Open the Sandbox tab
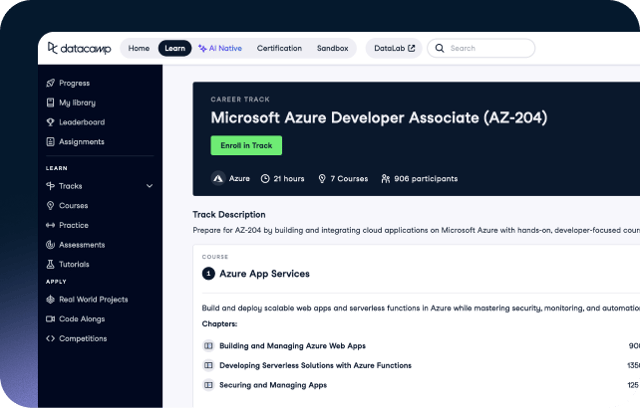Image resolution: width=640 pixels, height=408 pixels. point(333,48)
